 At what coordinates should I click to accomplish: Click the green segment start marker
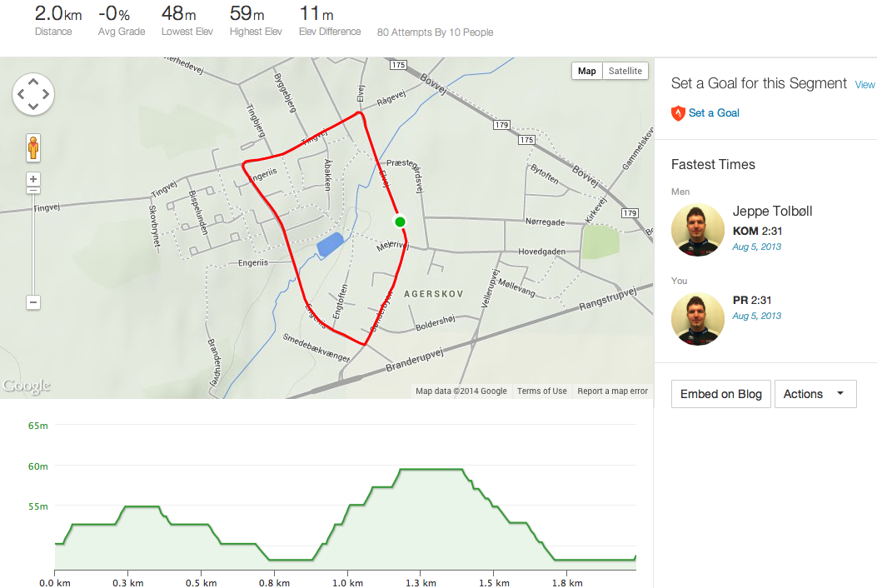pos(400,221)
